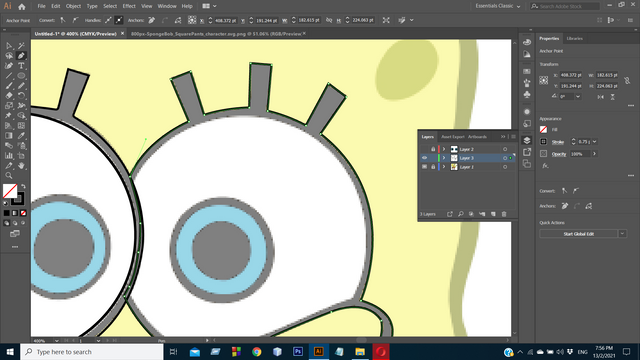Toggle visibility of Layer 1
This screenshot has width=640, height=360.
424,167
